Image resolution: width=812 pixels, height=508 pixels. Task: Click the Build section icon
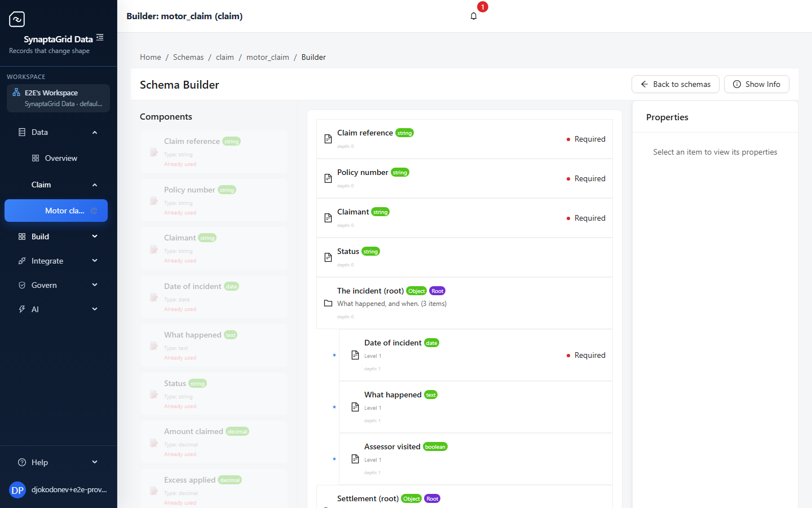click(x=22, y=237)
